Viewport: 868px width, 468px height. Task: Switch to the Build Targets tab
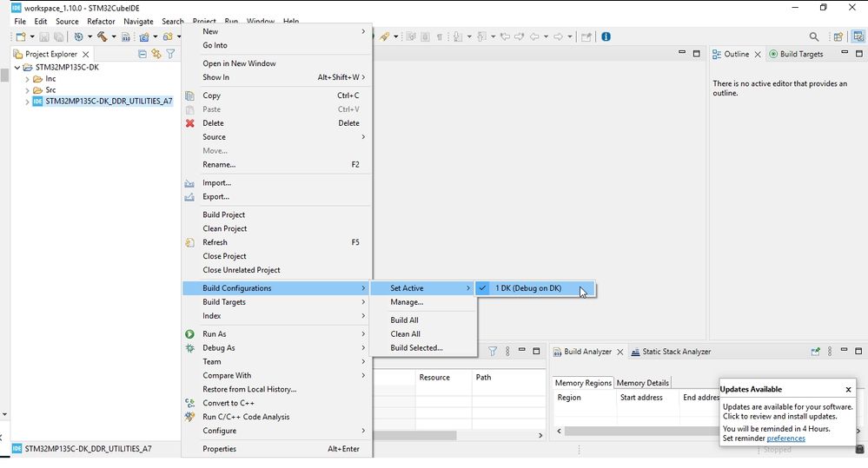pyautogui.click(x=796, y=54)
